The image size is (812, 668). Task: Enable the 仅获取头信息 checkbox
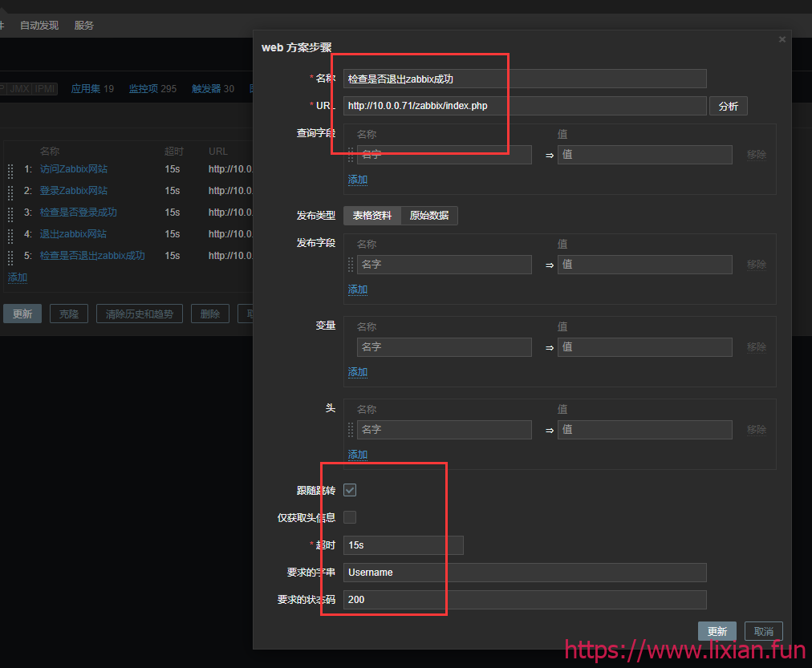[x=350, y=517]
